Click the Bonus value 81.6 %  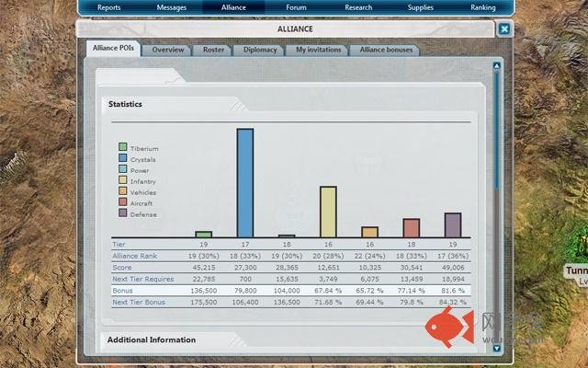[x=453, y=291]
